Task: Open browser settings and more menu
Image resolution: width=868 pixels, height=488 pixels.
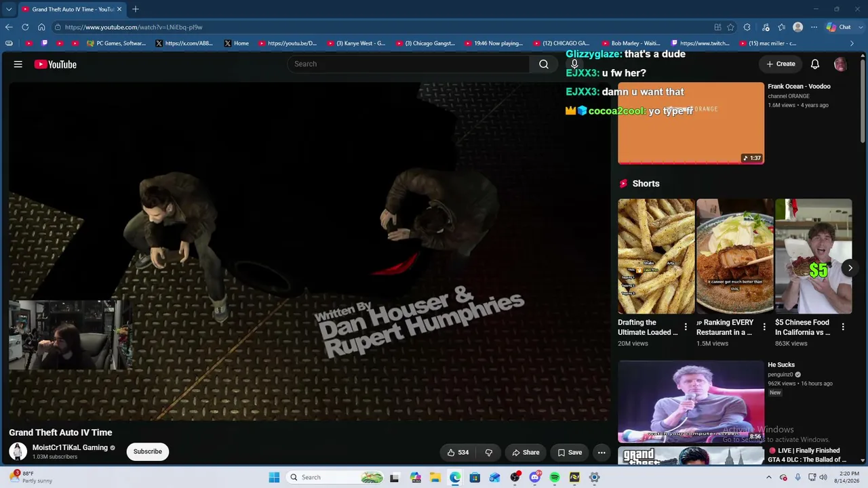Action: click(814, 27)
